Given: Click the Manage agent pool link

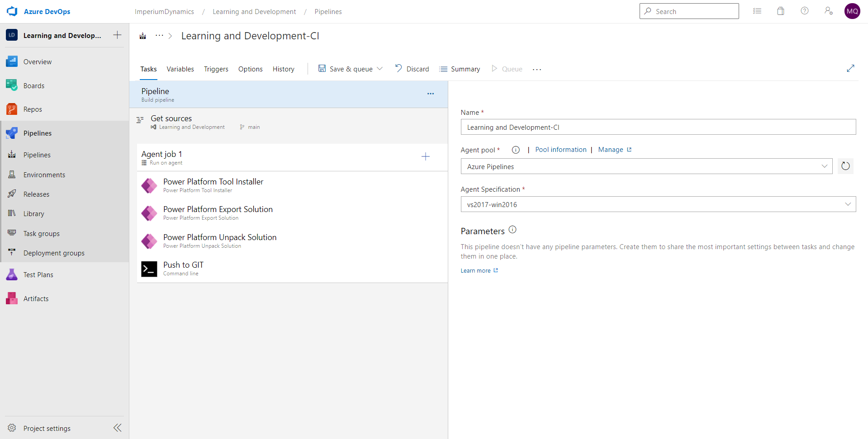Looking at the screenshot, I should click(x=610, y=149).
